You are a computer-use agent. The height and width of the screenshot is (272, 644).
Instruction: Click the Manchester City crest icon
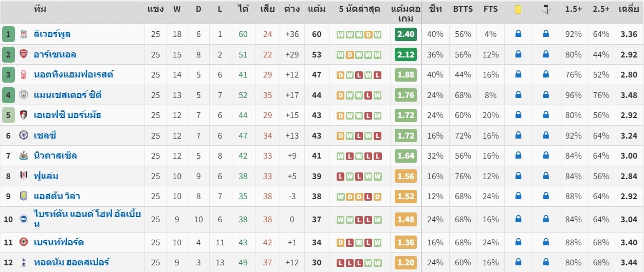(x=24, y=95)
